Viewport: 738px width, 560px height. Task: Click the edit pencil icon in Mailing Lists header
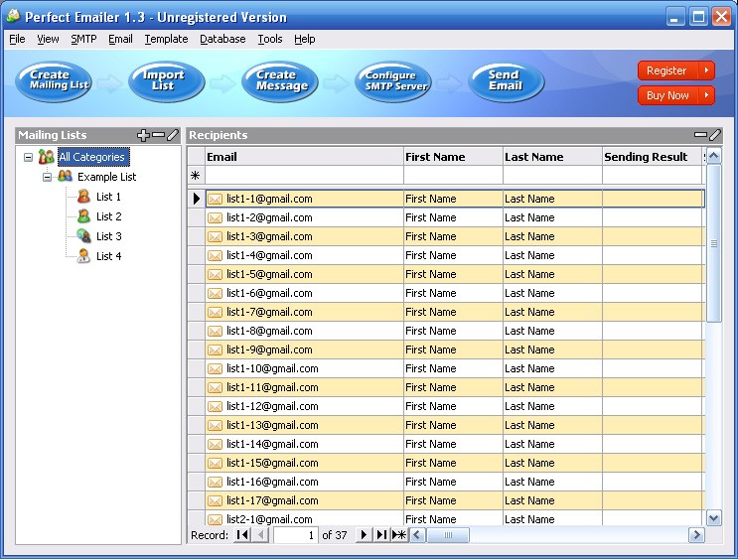(x=173, y=135)
